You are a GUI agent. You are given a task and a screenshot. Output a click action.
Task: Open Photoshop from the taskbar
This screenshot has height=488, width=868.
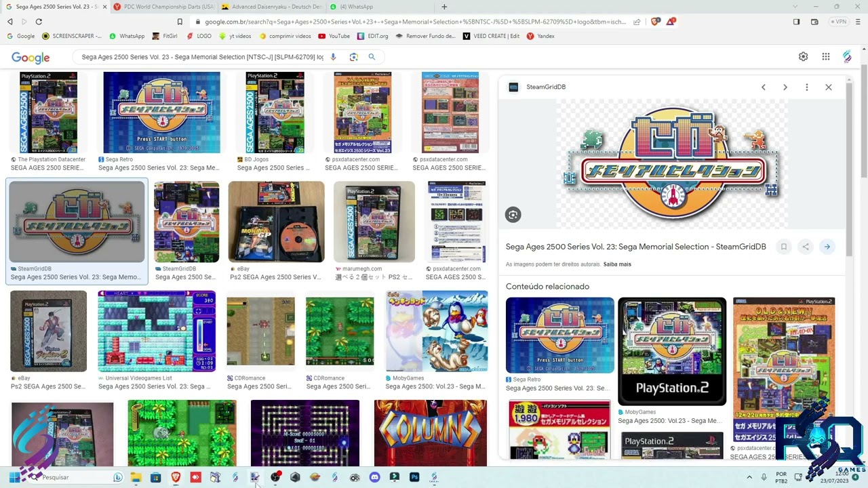click(x=414, y=477)
